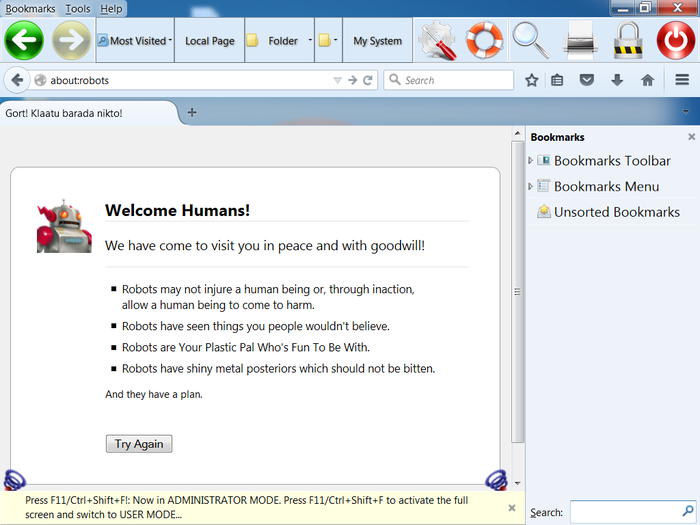
Task: Click the orange lifebuoy help icon
Action: coord(484,40)
